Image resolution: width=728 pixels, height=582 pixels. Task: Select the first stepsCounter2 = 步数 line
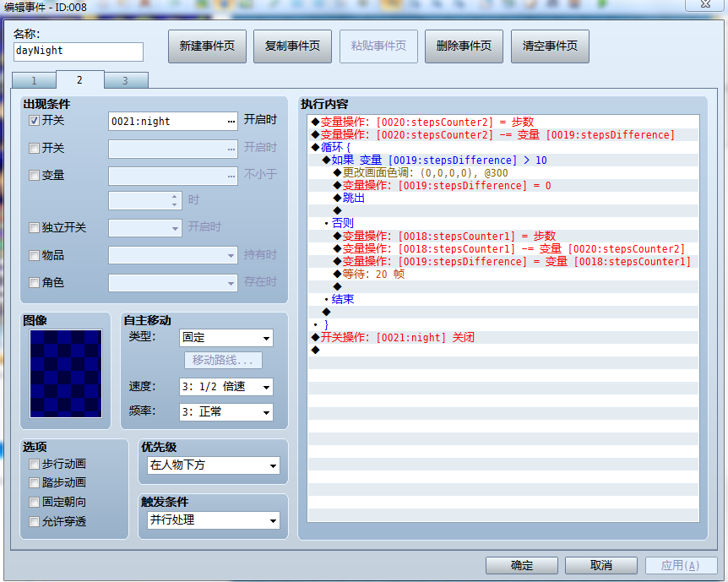(x=503, y=122)
